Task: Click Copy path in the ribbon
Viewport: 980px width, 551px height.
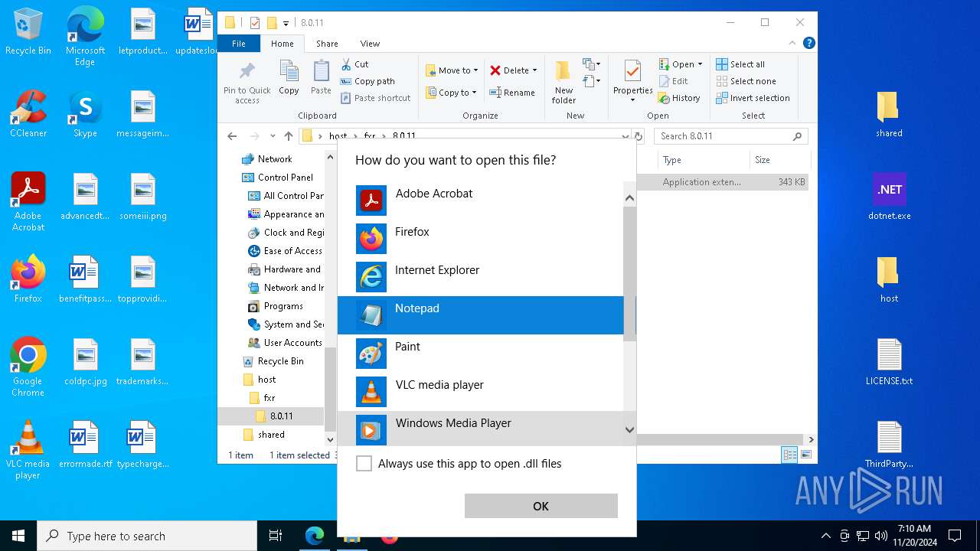Action: pyautogui.click(x=367, y=81)
